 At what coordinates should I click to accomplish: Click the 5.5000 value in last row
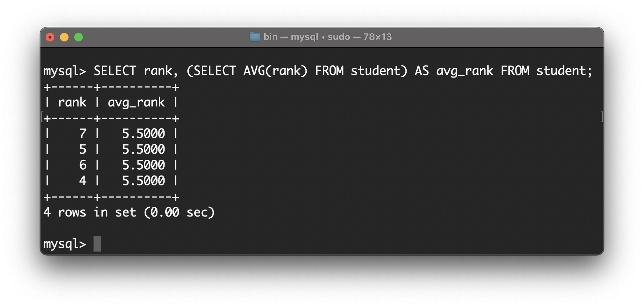click(x=144, y=181)
